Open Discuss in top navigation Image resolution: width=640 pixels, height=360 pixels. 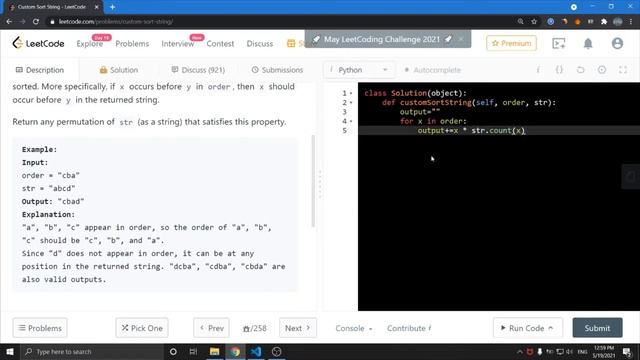260,43
